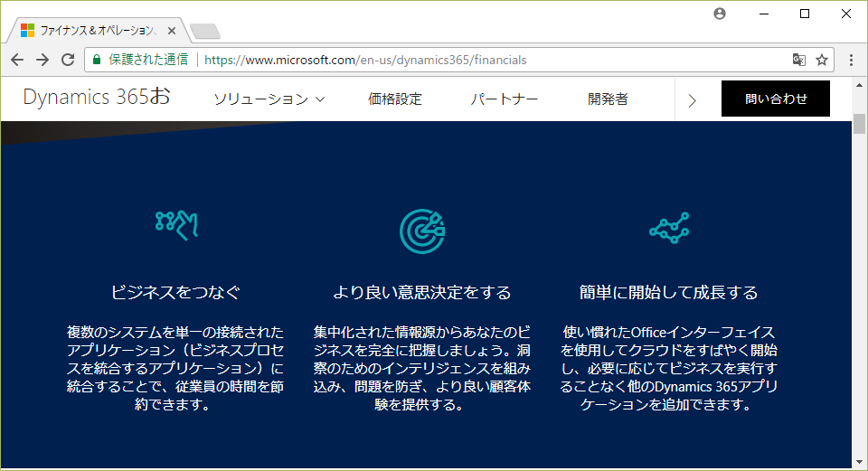Click the target icon above より良い意思決定をする
Viewport: 868px width, 471px height.
422,231
